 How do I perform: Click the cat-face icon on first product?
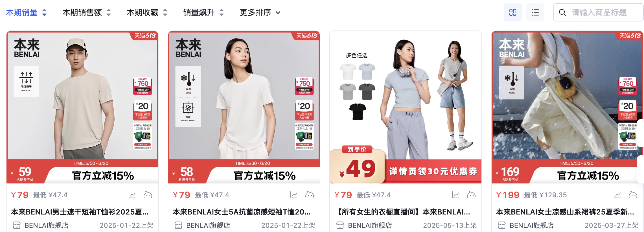click(x=148, y=195)
